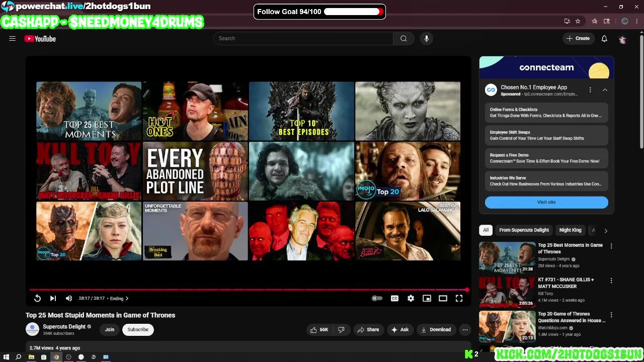Skip to the next video
The width and height of the screenshot is (644, 362).
point(53,298)
